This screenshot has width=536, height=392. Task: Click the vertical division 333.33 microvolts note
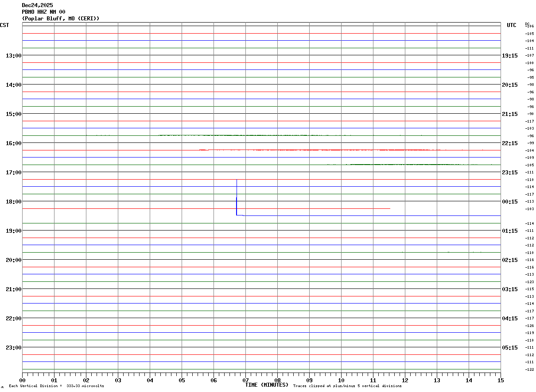click(x=56, y=386)
